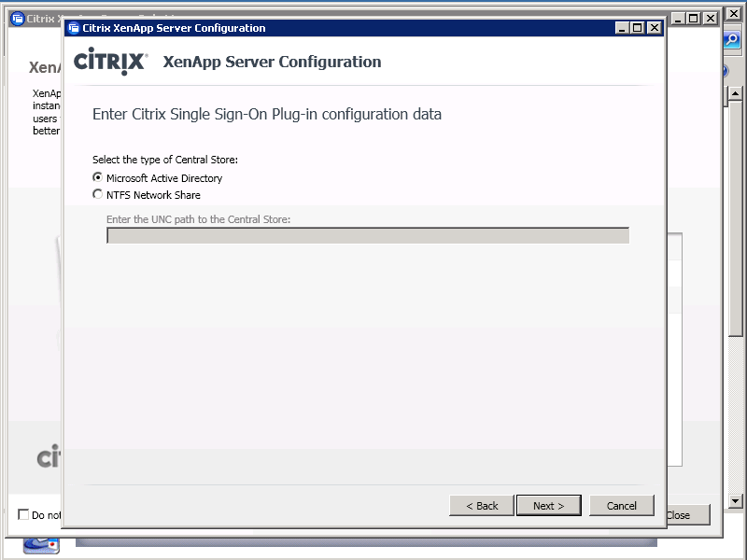Click the background Citrix window's title icon
Viewport: 747px width, 560px height.
[17, 19]
